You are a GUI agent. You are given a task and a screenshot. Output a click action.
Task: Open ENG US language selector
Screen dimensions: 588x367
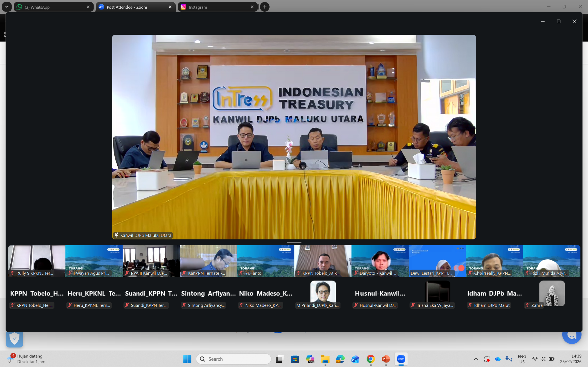click(522, 359)
